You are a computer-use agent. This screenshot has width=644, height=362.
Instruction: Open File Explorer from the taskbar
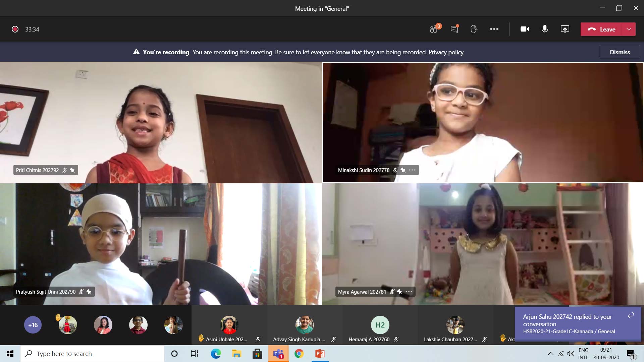click(236, 354)
